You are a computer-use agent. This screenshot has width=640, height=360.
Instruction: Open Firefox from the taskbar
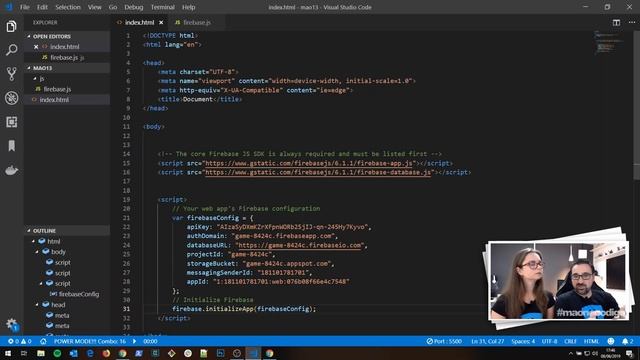coord(106,353)
